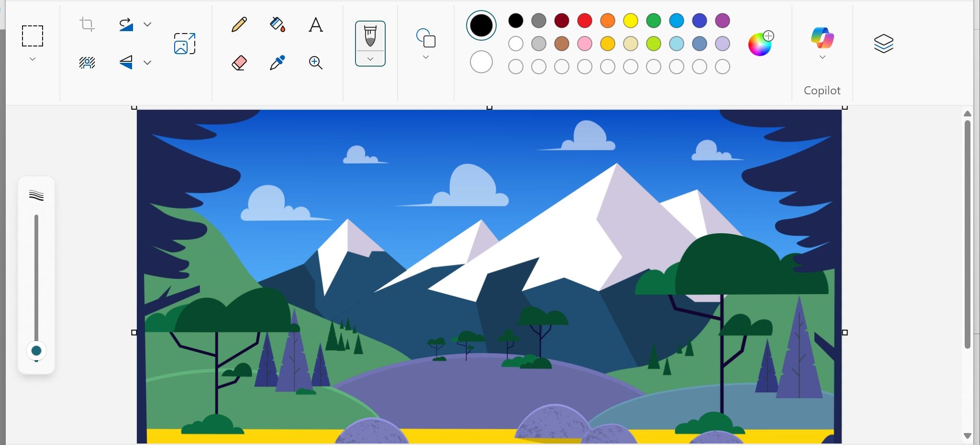The width and height of the screenshot is (980, 445).
Task: Pick the light yellow color swatch
Action: point(631,44)
